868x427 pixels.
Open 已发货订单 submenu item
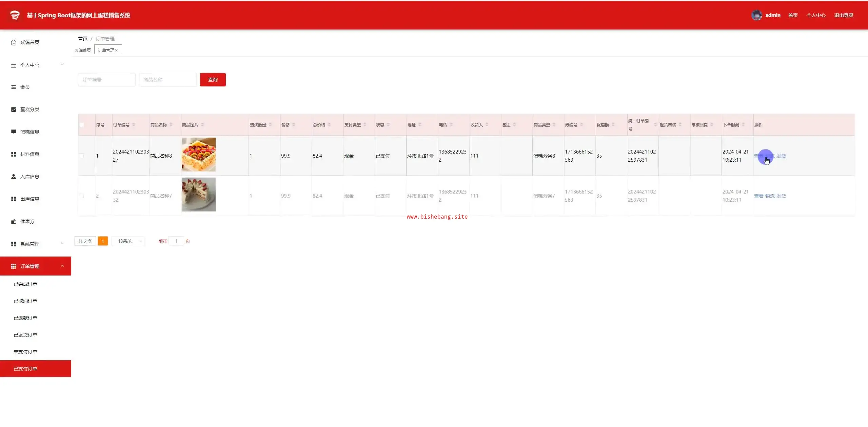point(25,335)
